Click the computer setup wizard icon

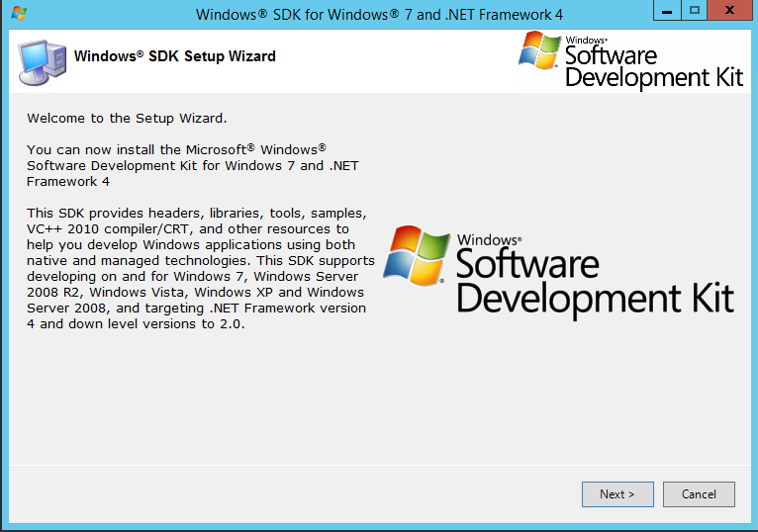(43, 62)
